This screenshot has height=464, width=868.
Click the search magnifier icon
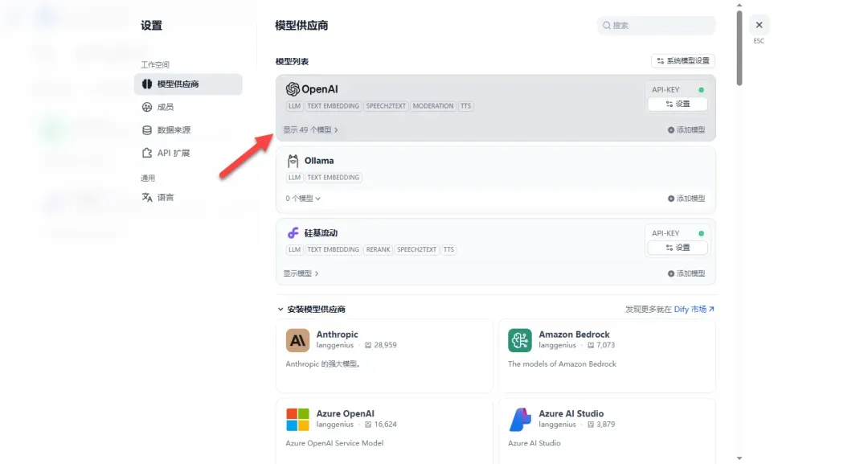pos(607,26)
